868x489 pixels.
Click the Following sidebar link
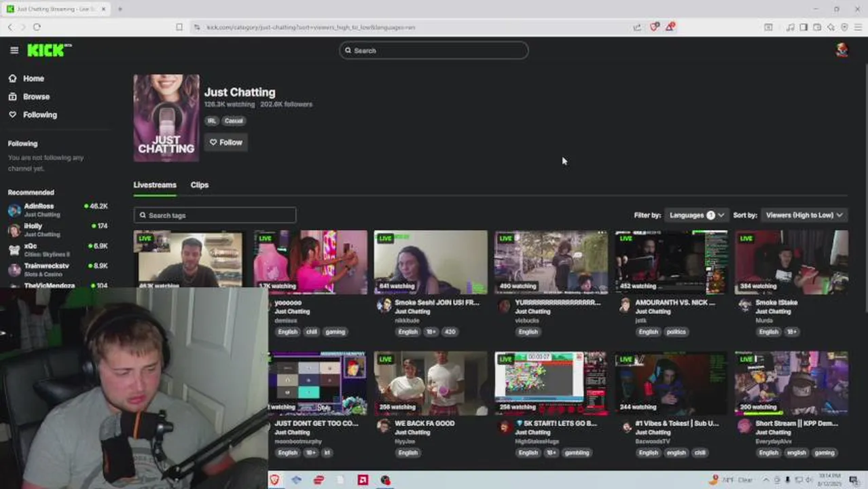40,115
